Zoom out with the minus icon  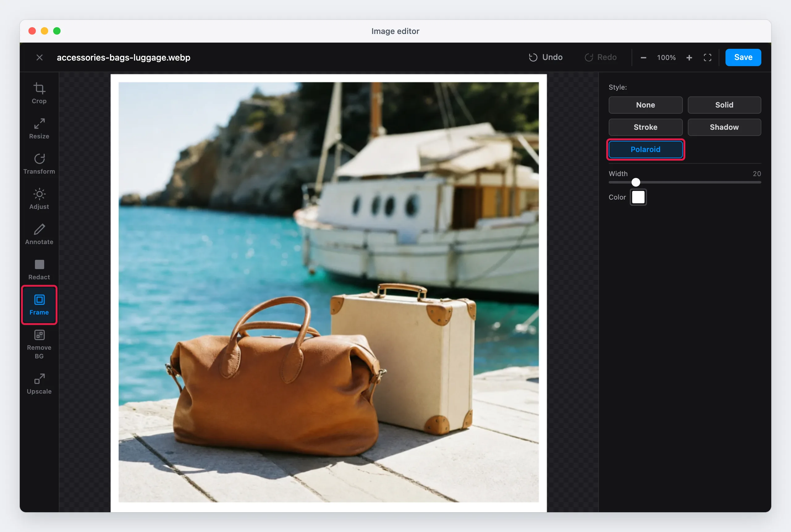(643, 58)
